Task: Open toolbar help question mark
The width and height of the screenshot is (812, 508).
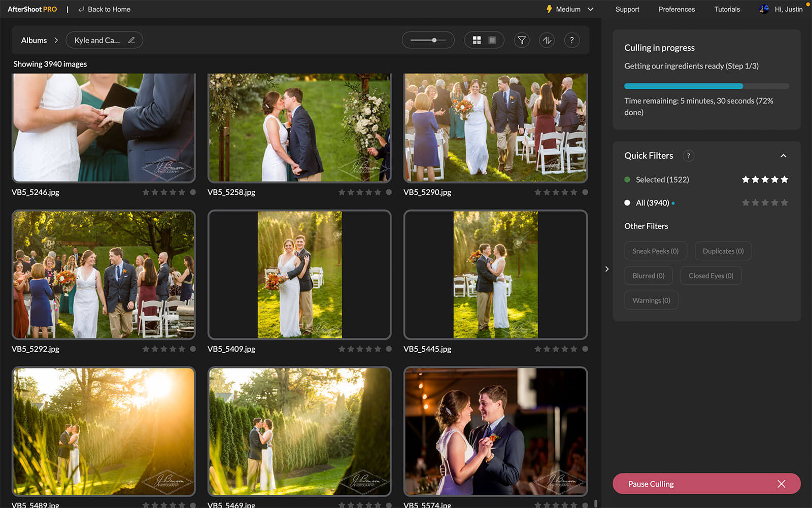Action: pos(572,40)
